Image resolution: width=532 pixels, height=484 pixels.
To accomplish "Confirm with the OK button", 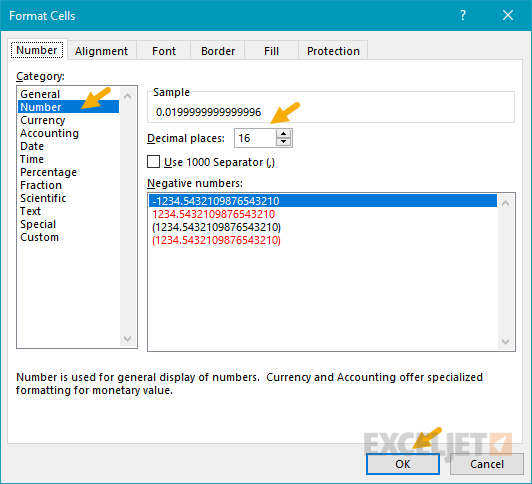I will click(403, 464).
